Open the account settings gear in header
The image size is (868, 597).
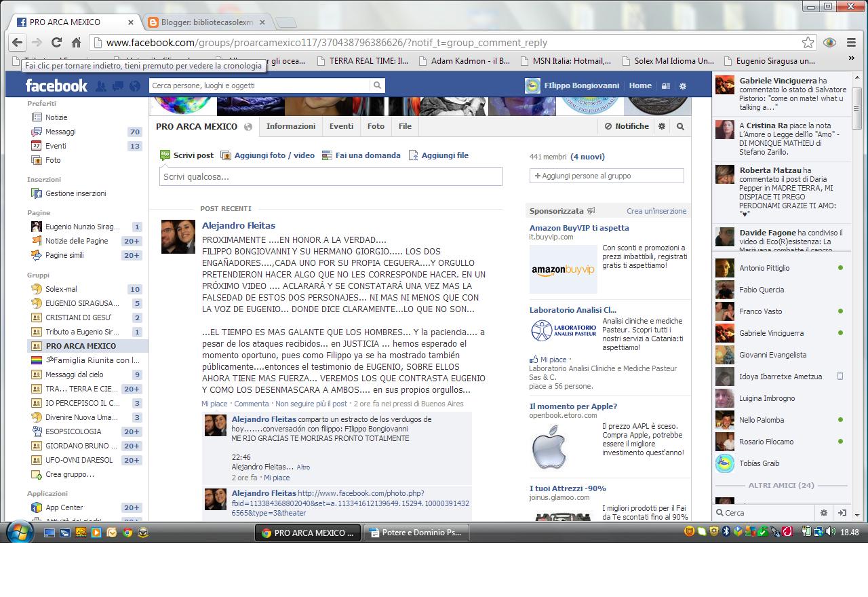click(683, 86)
